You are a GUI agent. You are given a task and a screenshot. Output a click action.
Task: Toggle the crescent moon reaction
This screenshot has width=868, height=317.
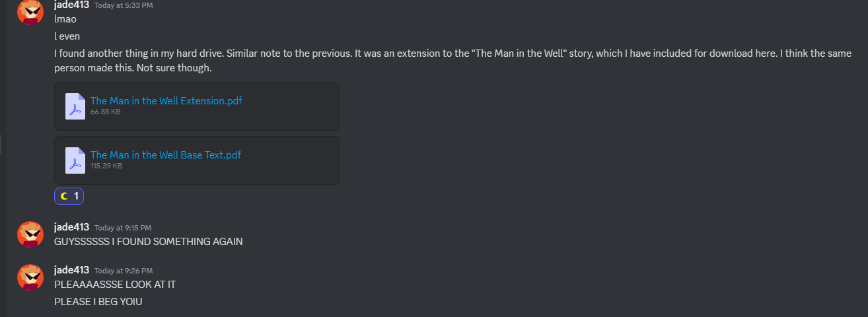(x=69, y=196)
